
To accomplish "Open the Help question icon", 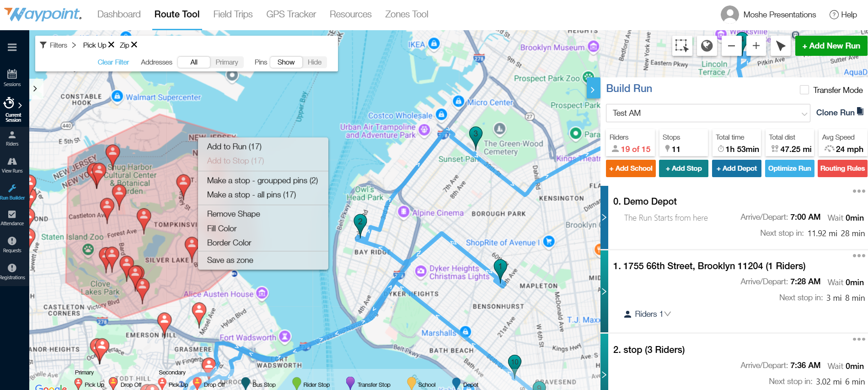I will click(834, 15).
